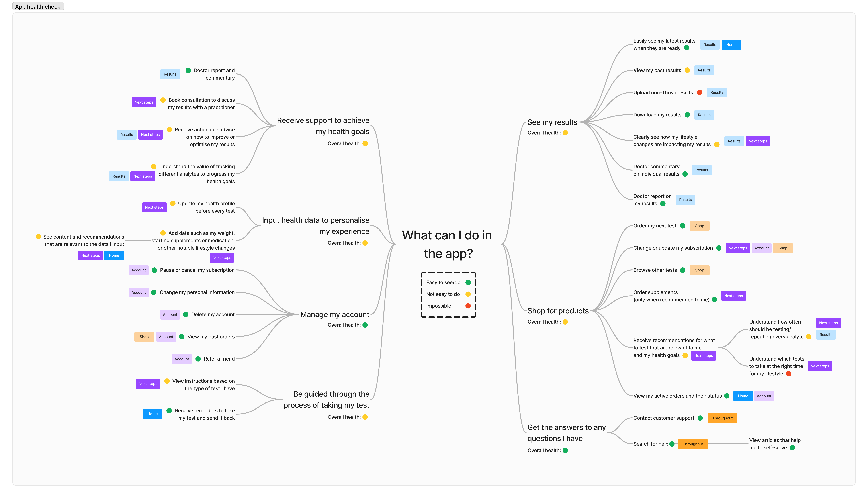Select the "Refer a friend" node
Screen dimensions: 868x498
pos(219,359)
